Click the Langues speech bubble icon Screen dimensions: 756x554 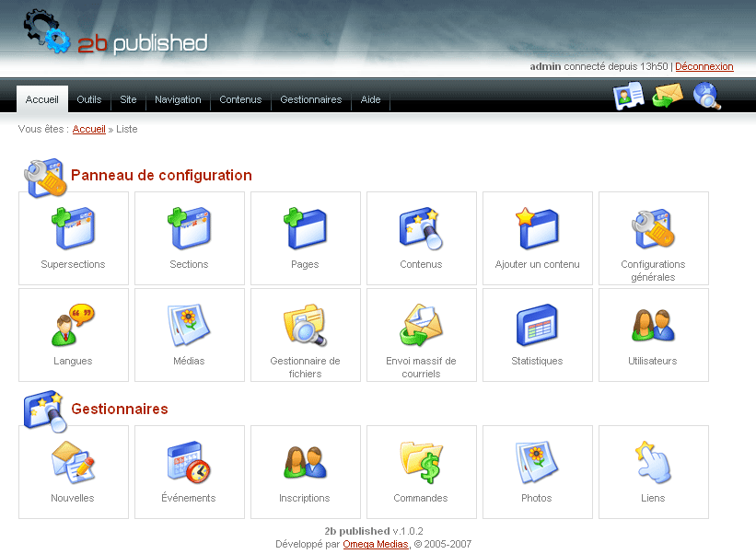coord(74,325)
